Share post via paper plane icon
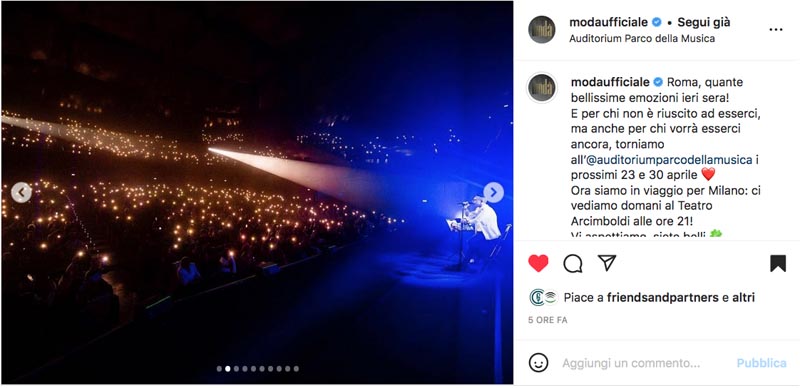The image size is (800, 388). 607,263
